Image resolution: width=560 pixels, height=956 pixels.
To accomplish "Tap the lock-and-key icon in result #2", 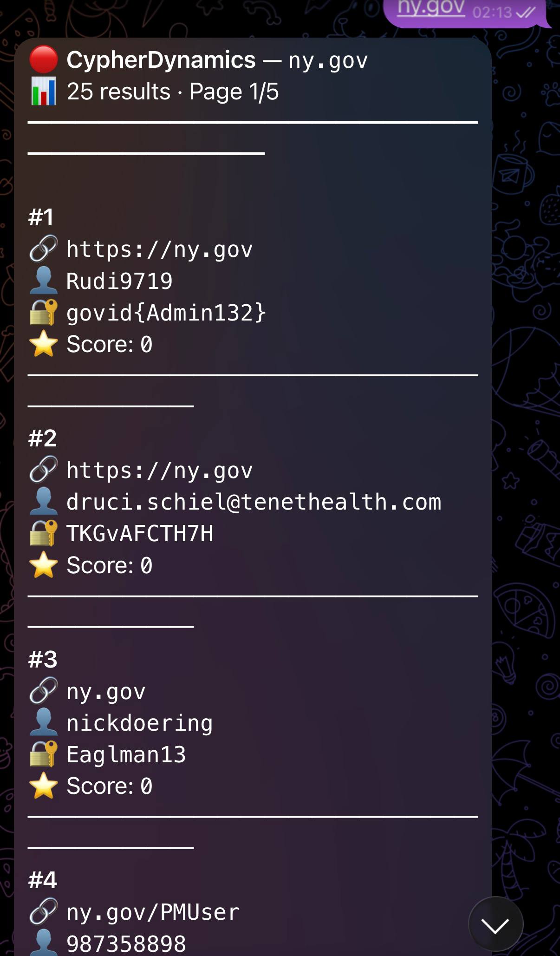I will click(43, 533).
